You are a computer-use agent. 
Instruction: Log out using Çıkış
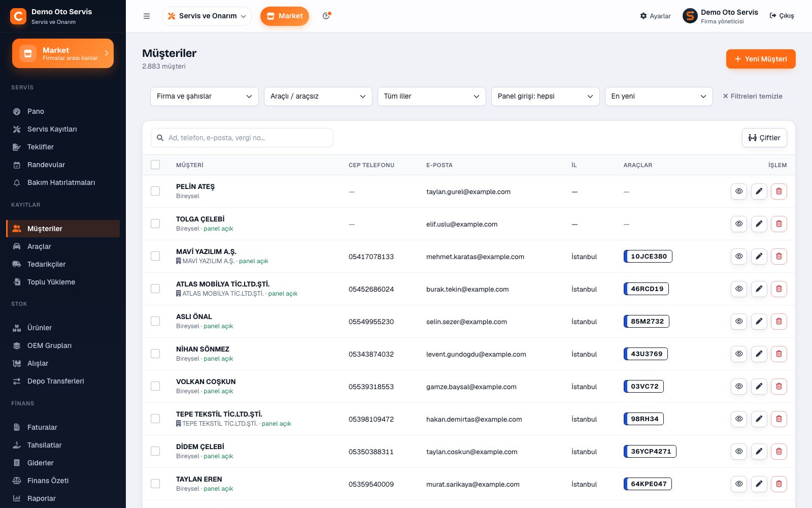pos(782,16)
